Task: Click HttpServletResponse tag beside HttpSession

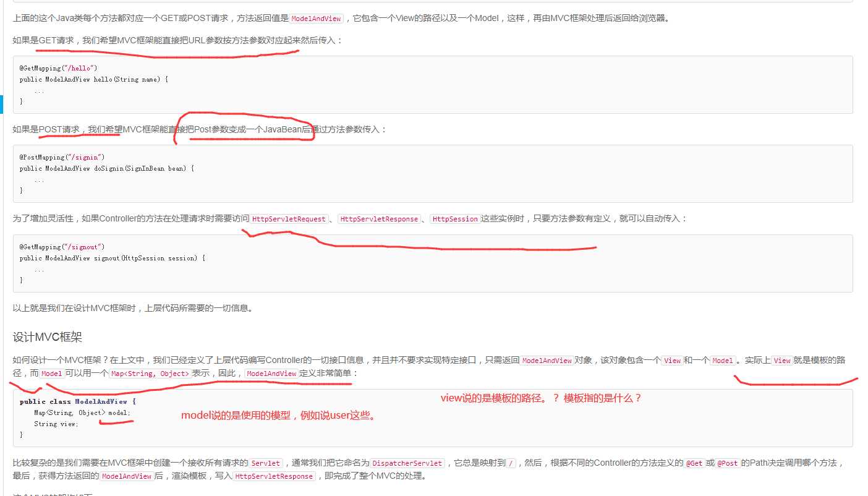Action: click(x=379, y=219)
